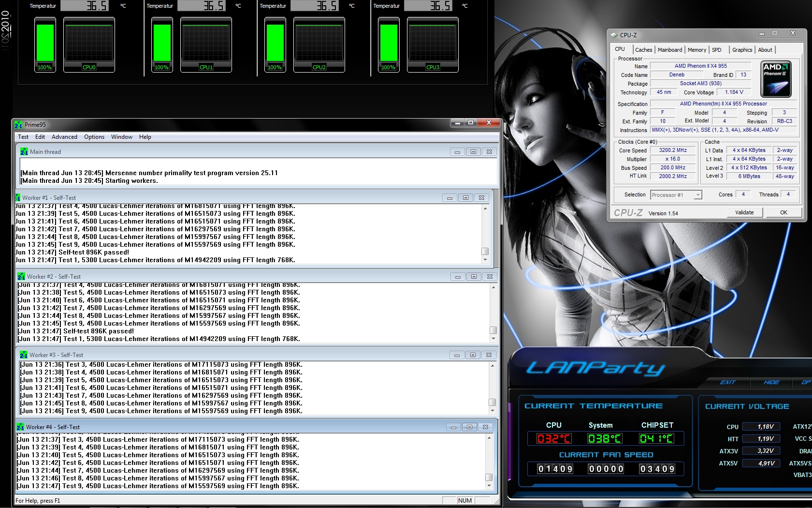Click the Level 3 cache value 6 MBytes
Screen dimensions: 812x508
[x=749, y=176]
